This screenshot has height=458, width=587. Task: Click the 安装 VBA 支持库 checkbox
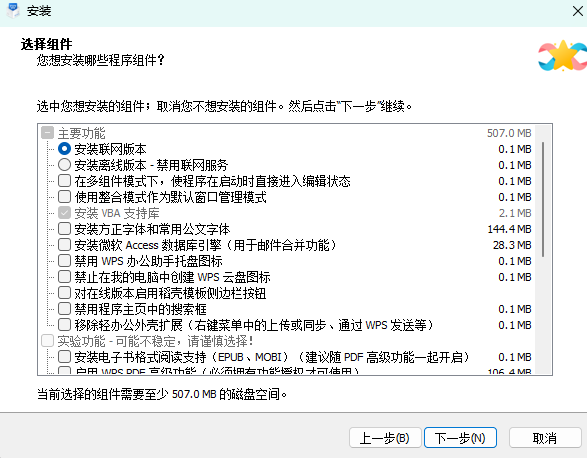pos(64,213)
